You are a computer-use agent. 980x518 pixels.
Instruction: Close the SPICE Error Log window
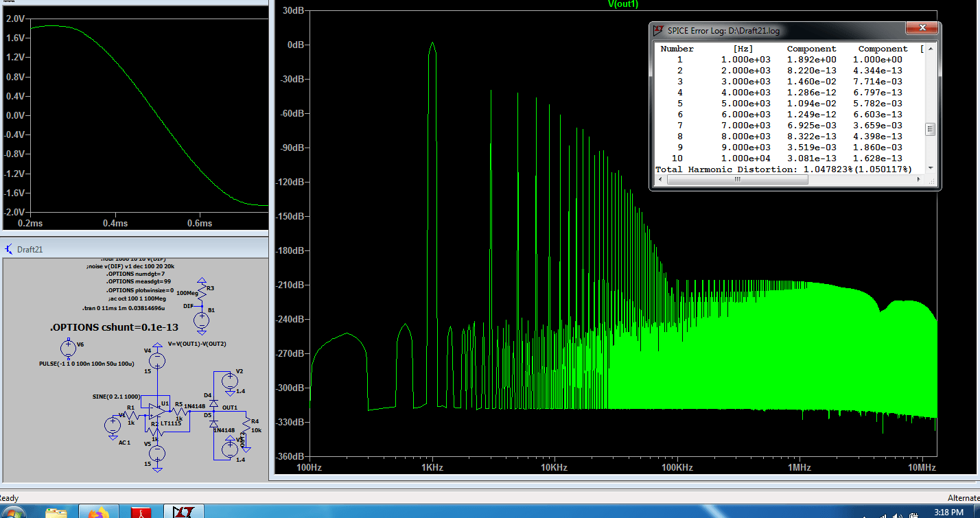pyautogui.click(x=922, y=28)
